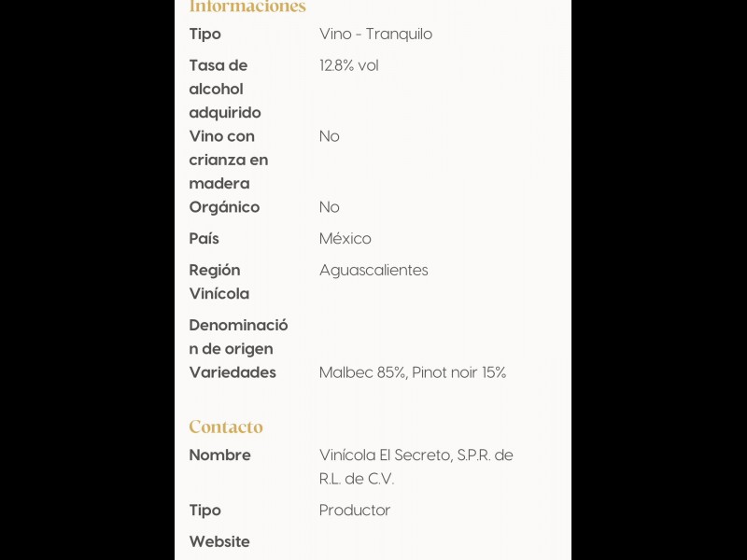This screenshot has width=747, height=560.
Task: Open 'Vinícola El Secreto, S.P.R. de R.L.' name
Action: [x=416, y=467]
